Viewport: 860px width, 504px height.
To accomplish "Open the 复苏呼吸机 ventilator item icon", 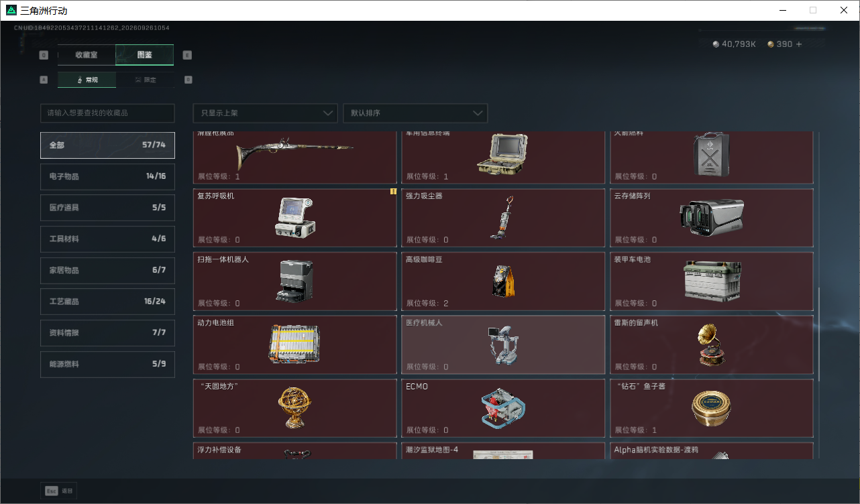I will click(295, 217).
